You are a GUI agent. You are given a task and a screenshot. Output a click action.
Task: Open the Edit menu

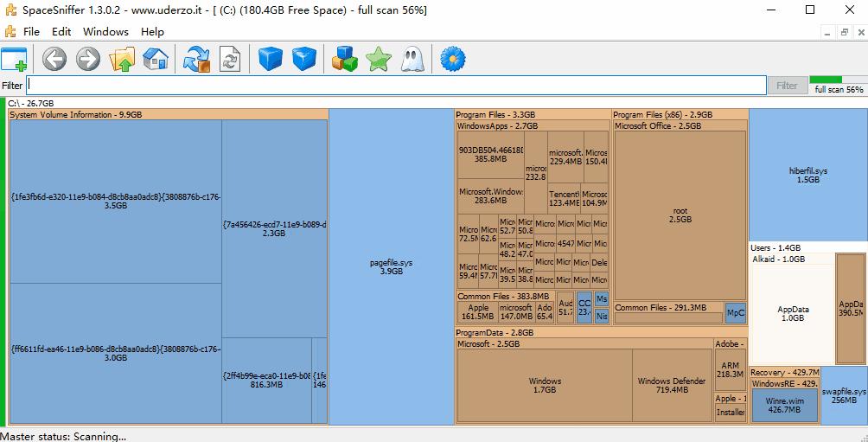[61, 31]
